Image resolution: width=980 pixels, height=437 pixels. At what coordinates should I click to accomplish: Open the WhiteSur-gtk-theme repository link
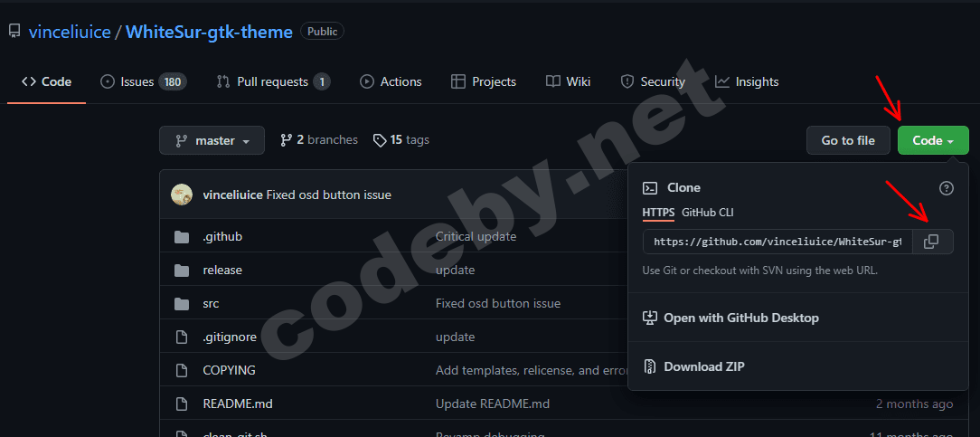210,32
